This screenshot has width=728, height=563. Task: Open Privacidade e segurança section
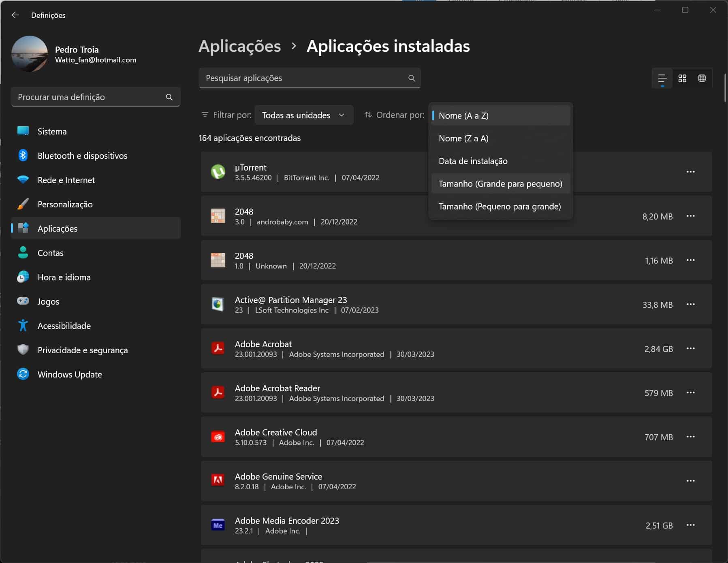click(83, 350)
